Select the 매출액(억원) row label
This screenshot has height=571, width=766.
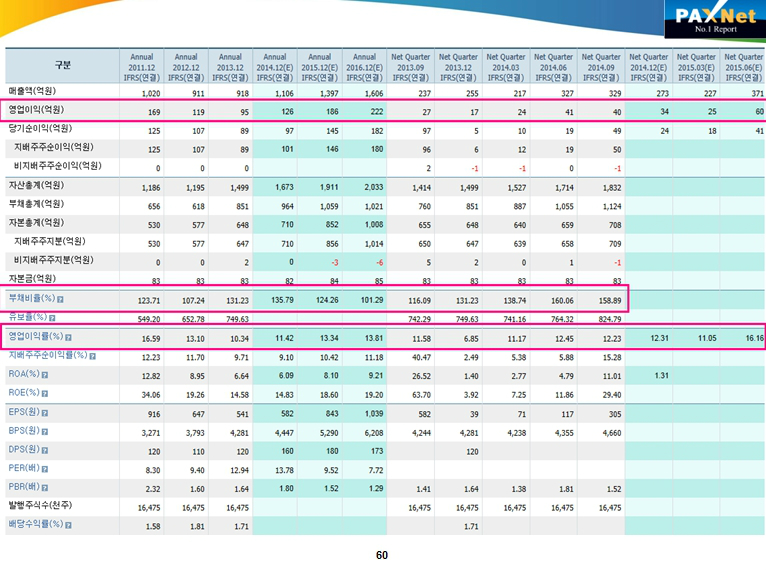34,90
